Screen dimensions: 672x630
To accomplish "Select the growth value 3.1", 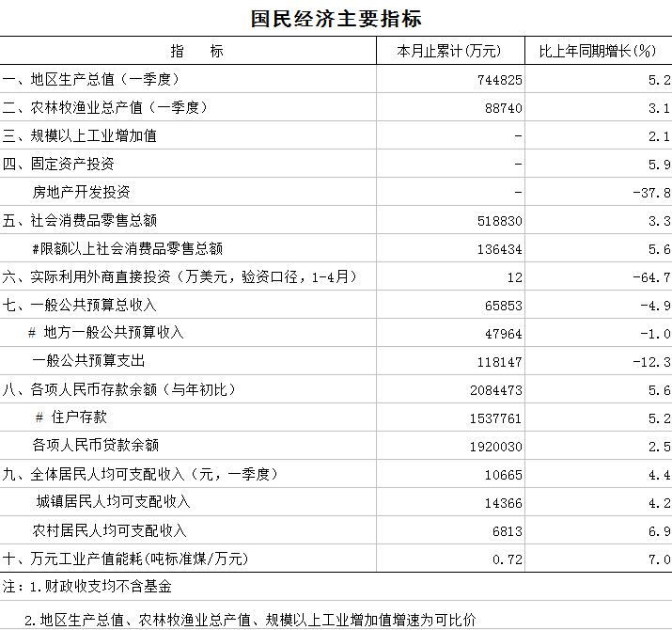I will 659,108.
